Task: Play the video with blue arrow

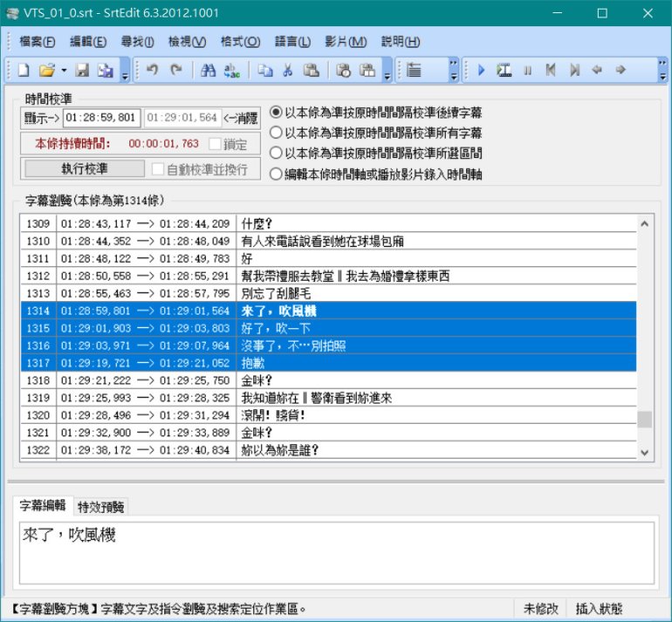Action: [481, 70]
